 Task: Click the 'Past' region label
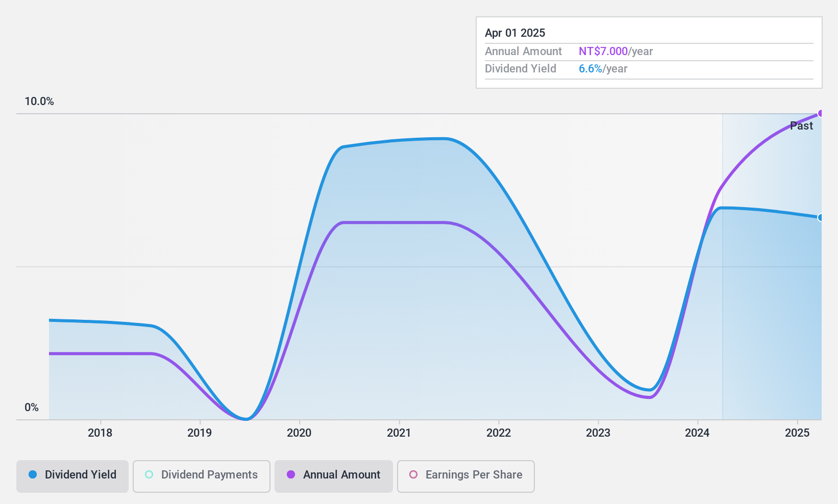[x=801, y=125]
